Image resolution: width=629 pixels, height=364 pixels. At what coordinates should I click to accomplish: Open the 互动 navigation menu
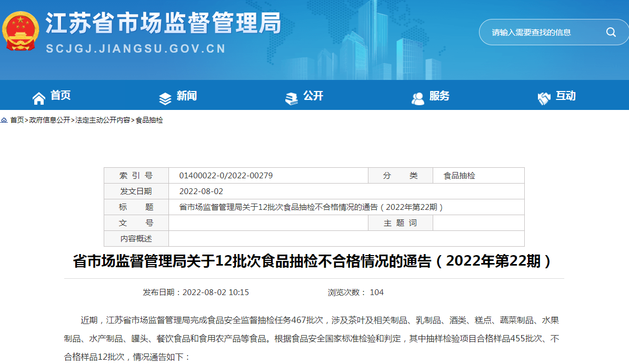566,96
